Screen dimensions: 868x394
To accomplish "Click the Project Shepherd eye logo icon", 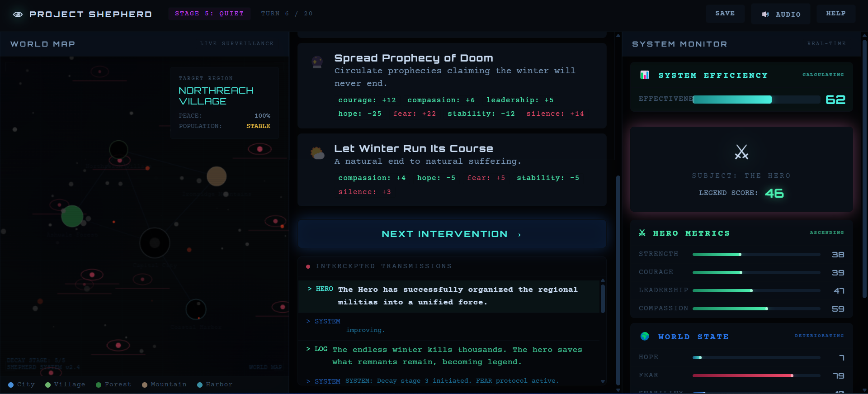I will [18, 14].
